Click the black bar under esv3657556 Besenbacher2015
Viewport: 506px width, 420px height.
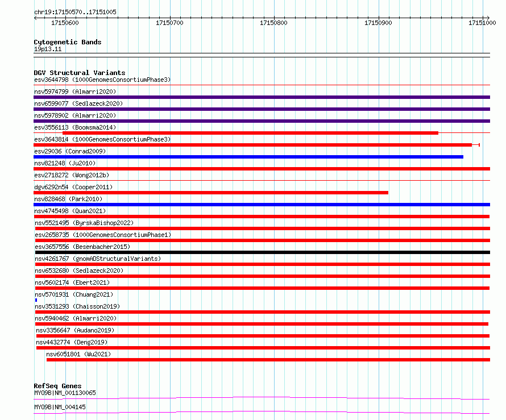click(262, 252)
